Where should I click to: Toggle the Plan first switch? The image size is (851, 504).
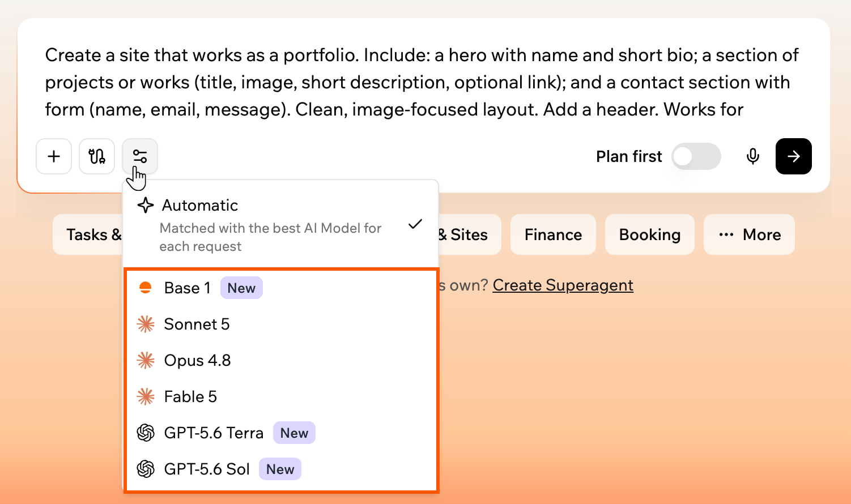click(696, 156)
